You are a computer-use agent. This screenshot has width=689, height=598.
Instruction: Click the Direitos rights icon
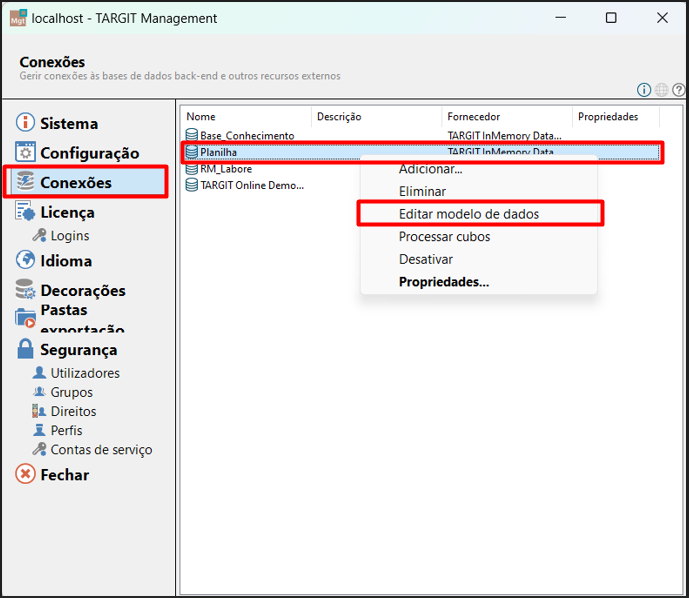click(x=39, y=411)
